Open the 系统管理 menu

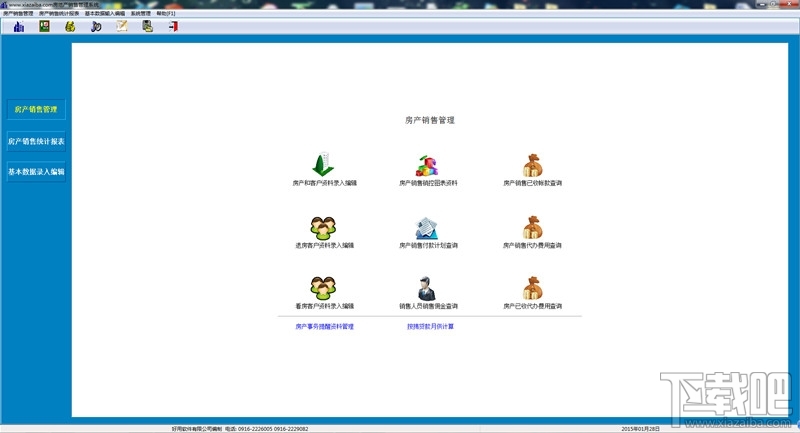click(x=140, y=13)
